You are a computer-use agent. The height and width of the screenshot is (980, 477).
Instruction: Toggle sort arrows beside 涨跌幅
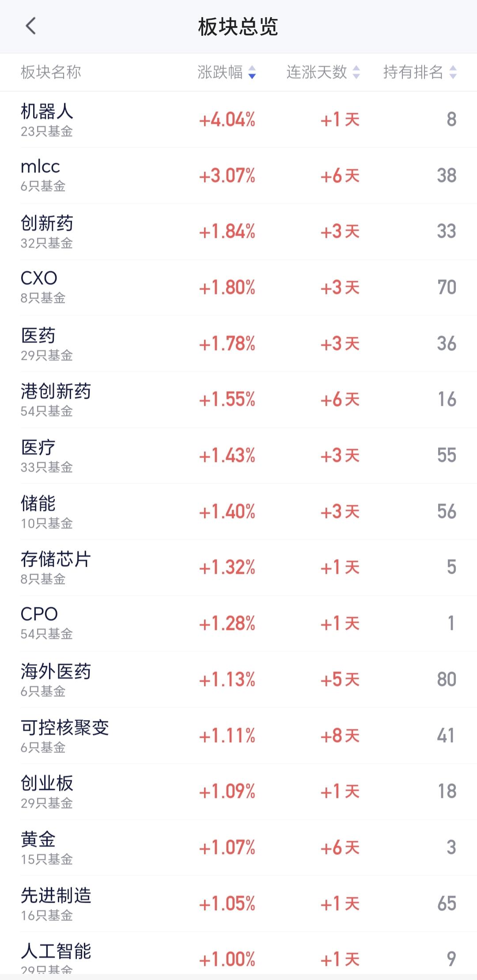(252, 72)
